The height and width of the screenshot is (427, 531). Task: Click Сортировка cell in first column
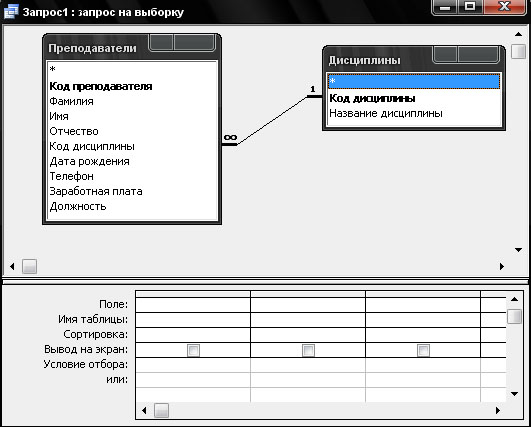(x=193, y=335)
